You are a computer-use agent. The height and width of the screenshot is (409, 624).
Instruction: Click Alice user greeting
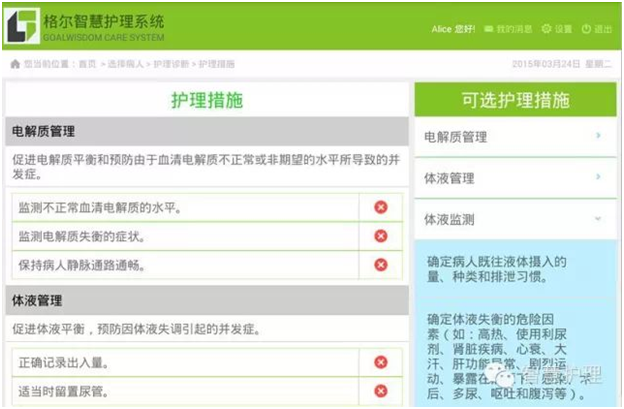pyautogui.click(x=453, y=29)
